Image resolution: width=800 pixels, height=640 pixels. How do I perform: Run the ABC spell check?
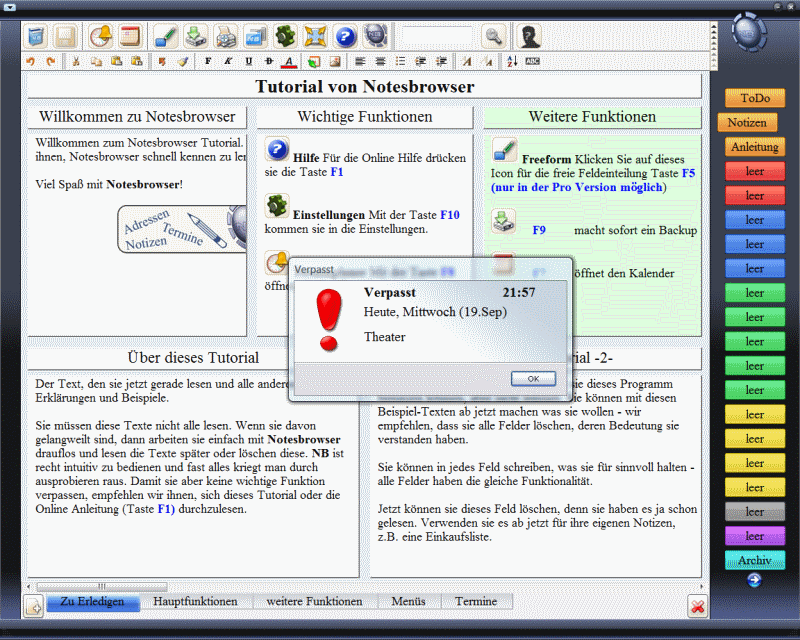pos(533,61)
